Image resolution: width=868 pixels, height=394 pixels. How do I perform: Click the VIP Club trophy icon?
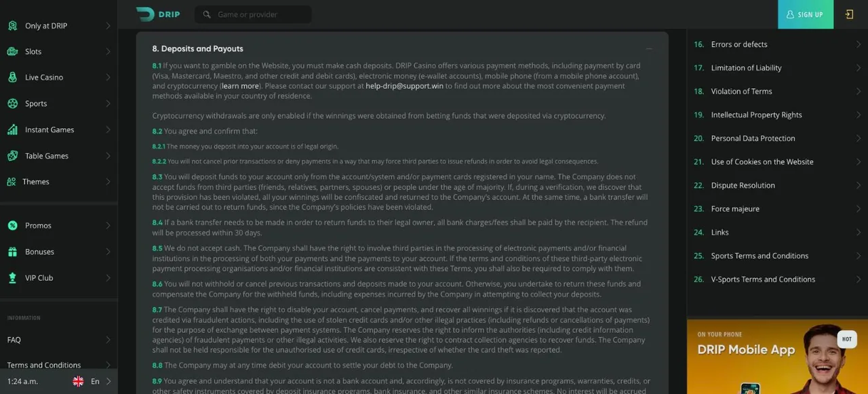pyautogui.click(x=12, y=278)
